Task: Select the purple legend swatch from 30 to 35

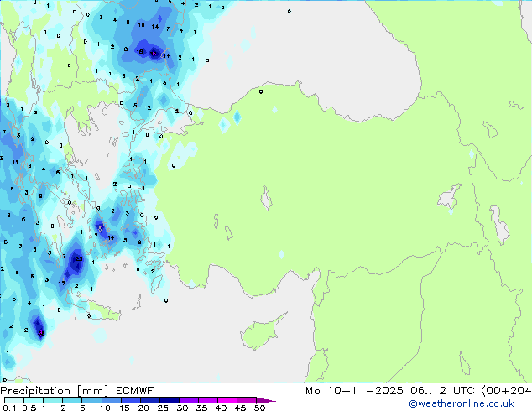Action: [x=189, y=400]
